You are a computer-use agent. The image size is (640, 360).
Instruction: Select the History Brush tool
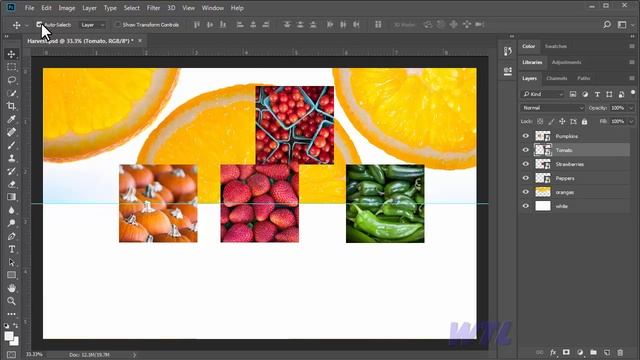[11, 171]
